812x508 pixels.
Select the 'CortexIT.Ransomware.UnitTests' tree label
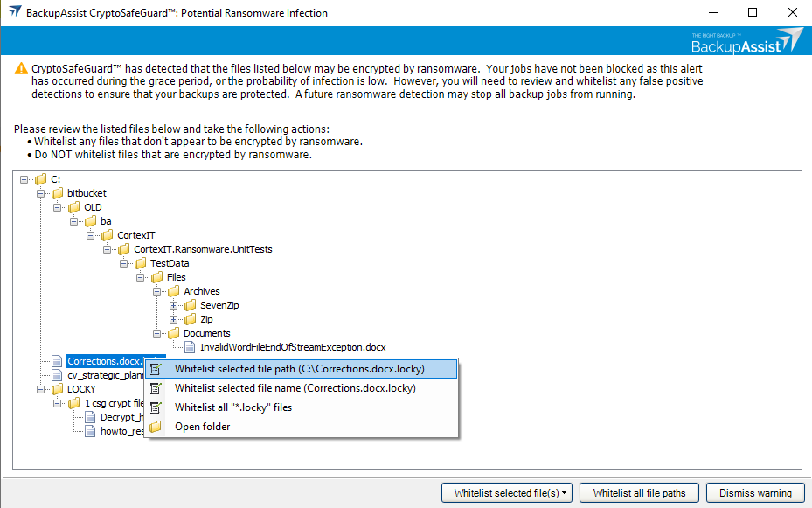[203, 249]
